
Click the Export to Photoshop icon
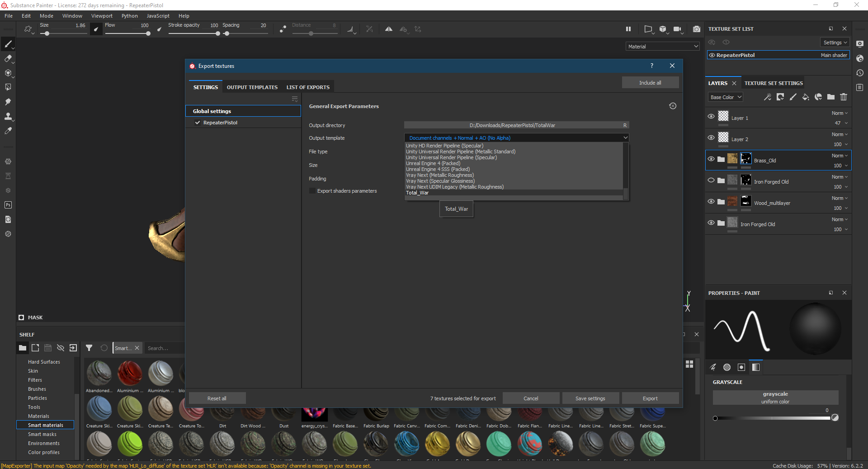click(x=8, y=205)
